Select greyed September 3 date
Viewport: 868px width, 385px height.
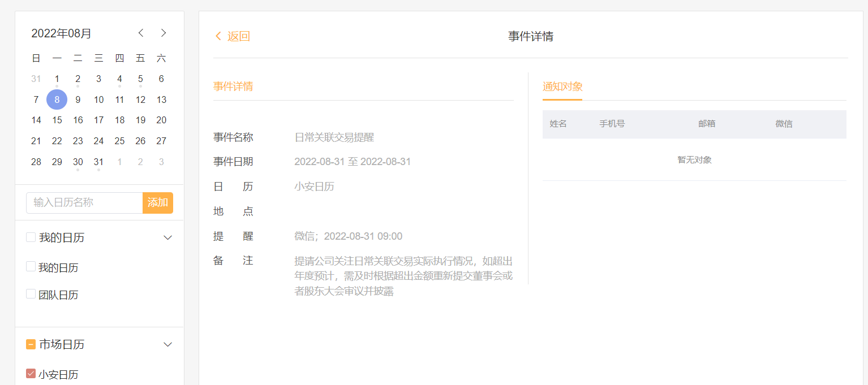tap(161, 162)
